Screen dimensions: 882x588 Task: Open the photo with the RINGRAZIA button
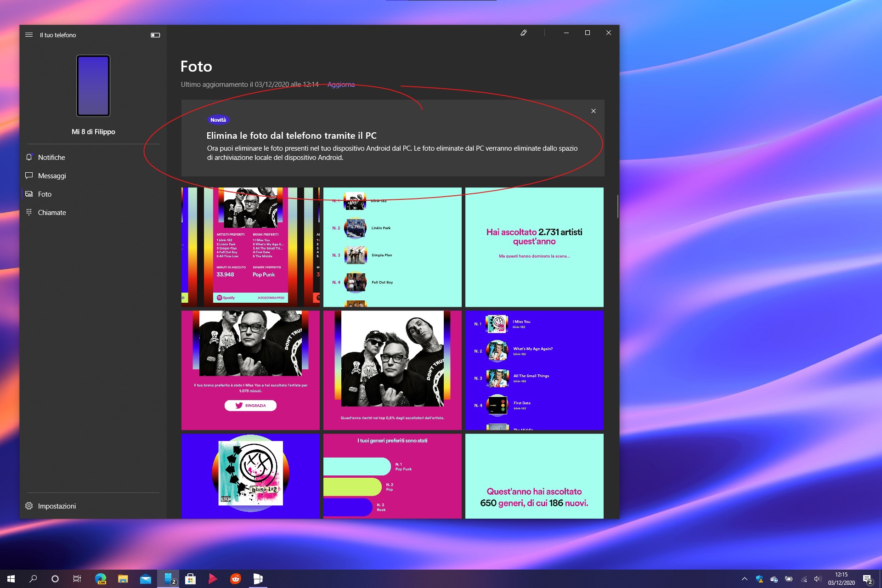tap(250, 370)
